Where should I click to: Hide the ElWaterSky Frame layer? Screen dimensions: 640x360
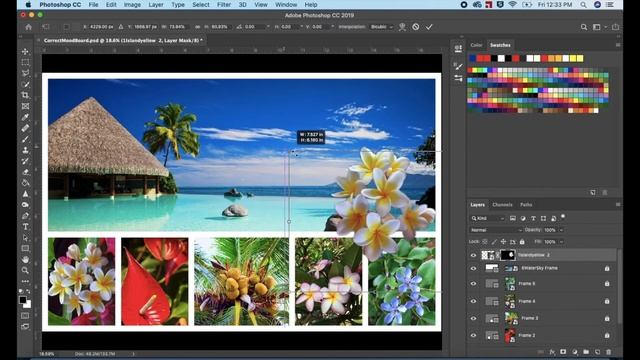coord(473,269)
